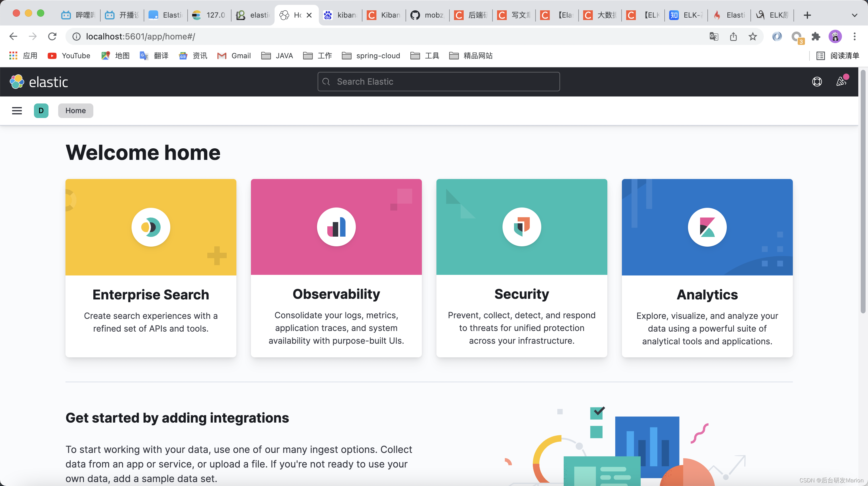The width and height of the screenshot is (868, 486).
Task: Click the Kibana Analytics logo
Action: [707, 227]
